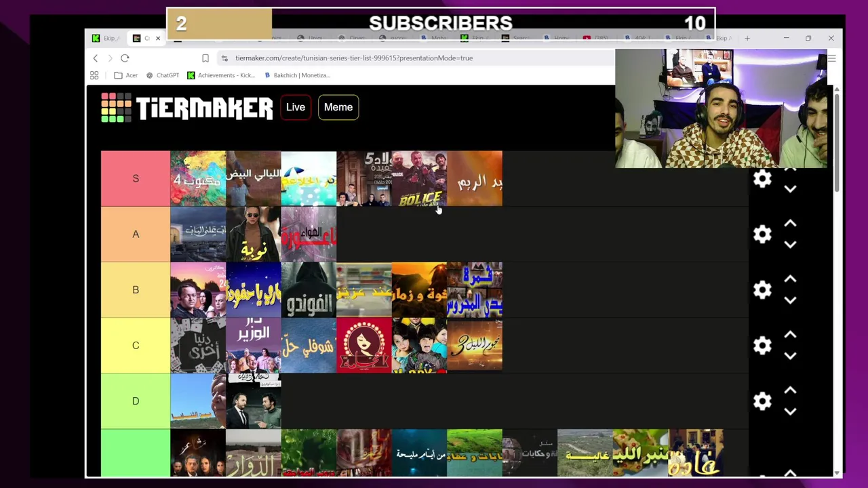This screenshot has height=488, width=868.
Task: Move tier B row down
Action: click(x=790, y=300)
